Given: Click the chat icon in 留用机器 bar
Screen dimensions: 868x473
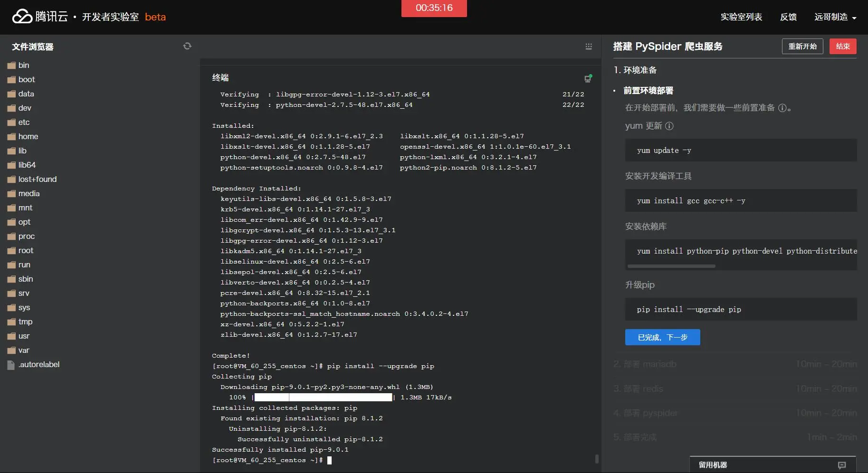Looking at the screenshot, I should 841,465.
